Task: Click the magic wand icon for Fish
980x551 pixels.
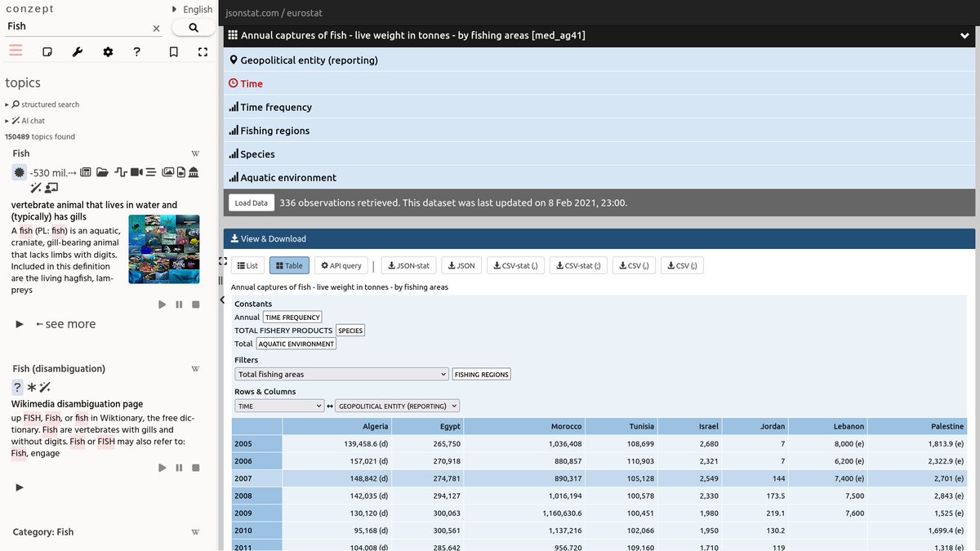Action: (36, 189)
